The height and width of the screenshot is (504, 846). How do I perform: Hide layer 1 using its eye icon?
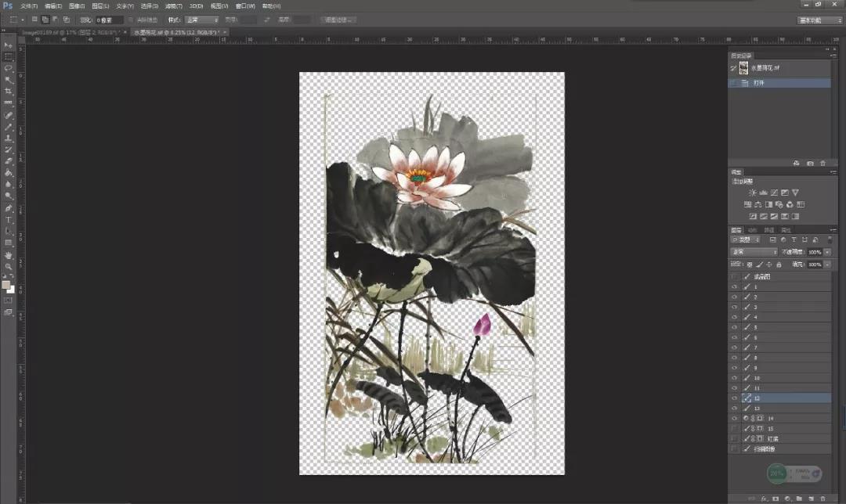click(734, 287)
